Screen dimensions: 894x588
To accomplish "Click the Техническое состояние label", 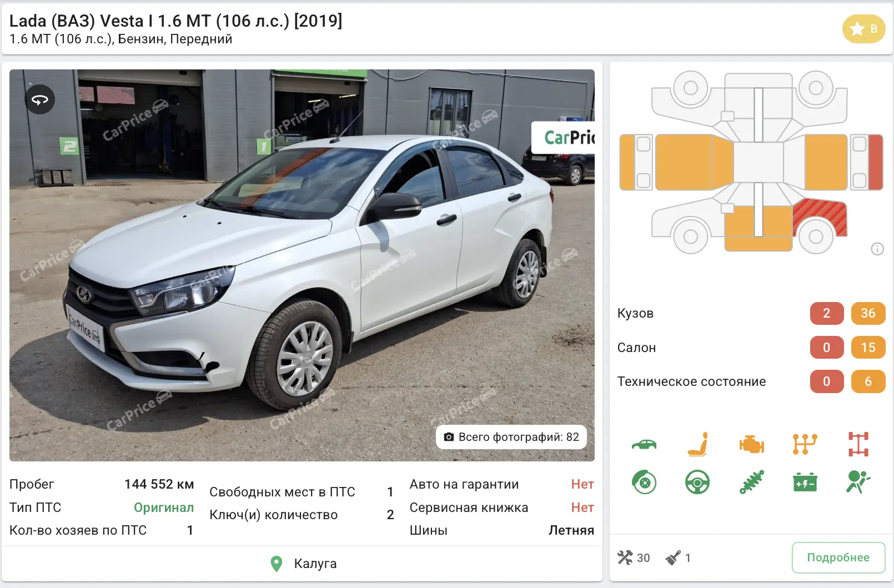I will (691, 381).
